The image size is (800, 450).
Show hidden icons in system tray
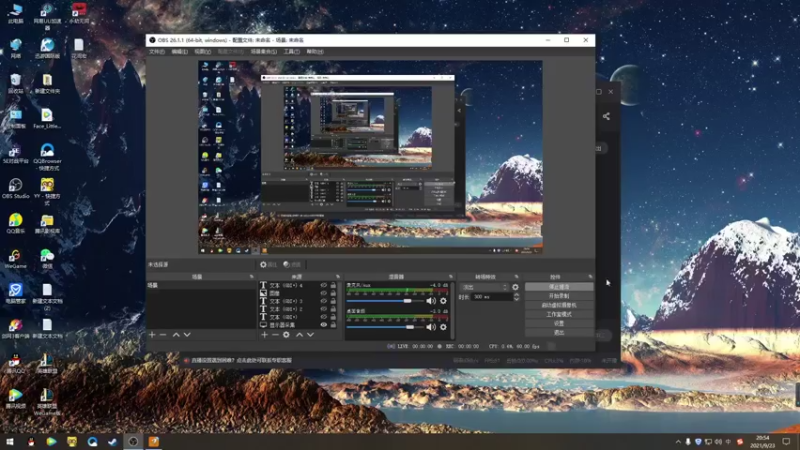(x=678, y=442)
